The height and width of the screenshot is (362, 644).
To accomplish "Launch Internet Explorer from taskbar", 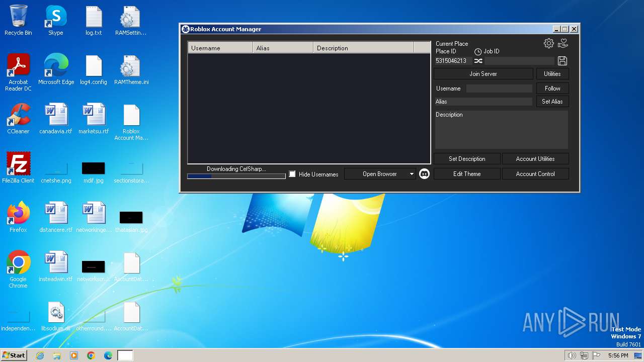I will [x=40, y=355].
